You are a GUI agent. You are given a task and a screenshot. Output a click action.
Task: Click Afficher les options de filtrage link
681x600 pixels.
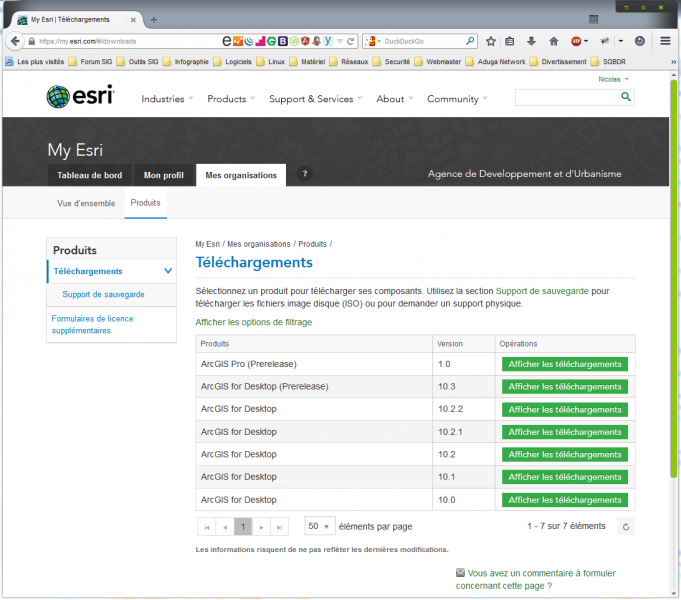pos(253,322)
